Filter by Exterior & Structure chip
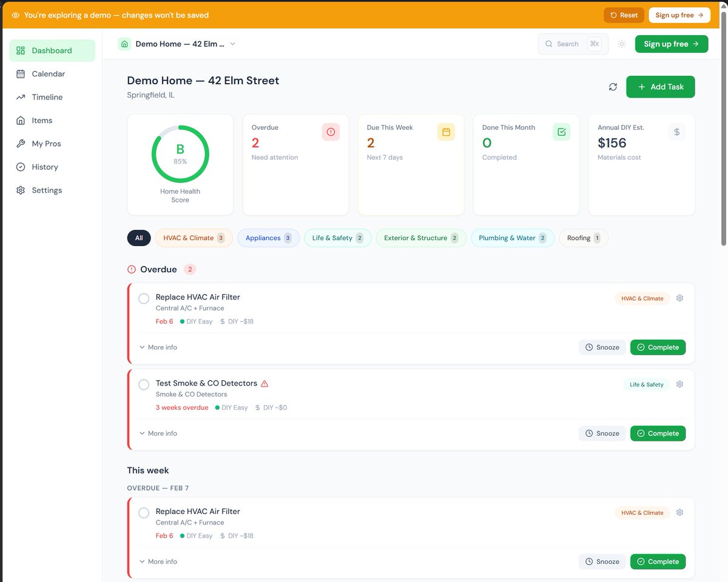The height and width of the screenshot is (582, 728). pyautogui.click(x=421, y=238)
